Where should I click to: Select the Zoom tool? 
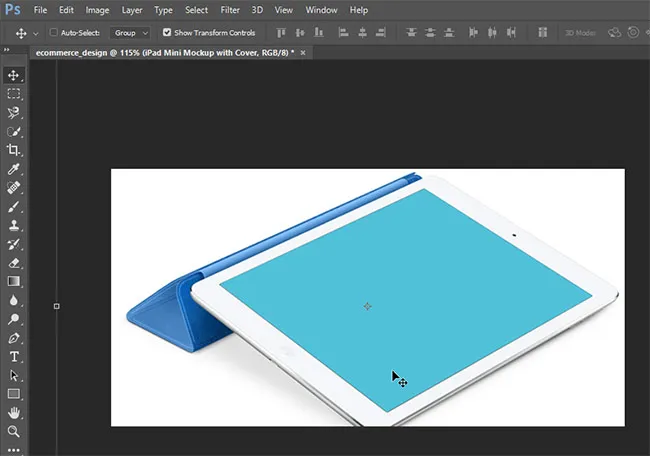point(14,432)
